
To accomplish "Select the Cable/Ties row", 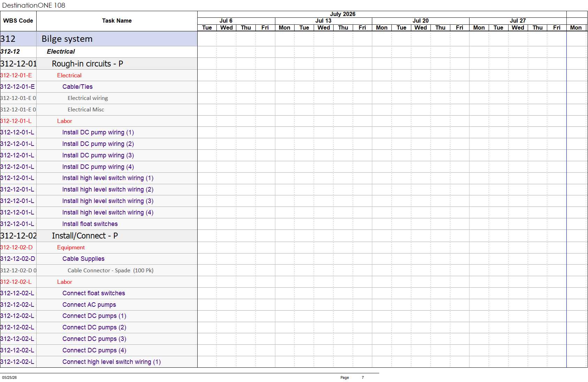I will tap(99, 87).
